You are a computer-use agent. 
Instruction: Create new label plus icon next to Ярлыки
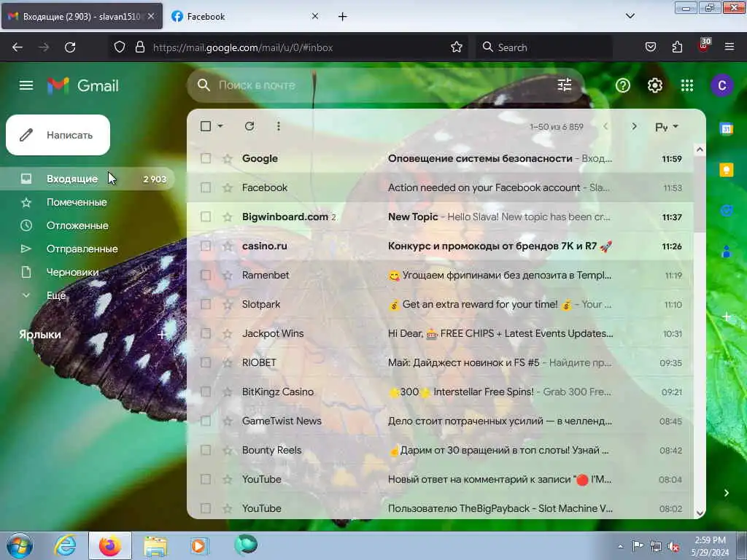pyautogui.click(x=161, y=335)
